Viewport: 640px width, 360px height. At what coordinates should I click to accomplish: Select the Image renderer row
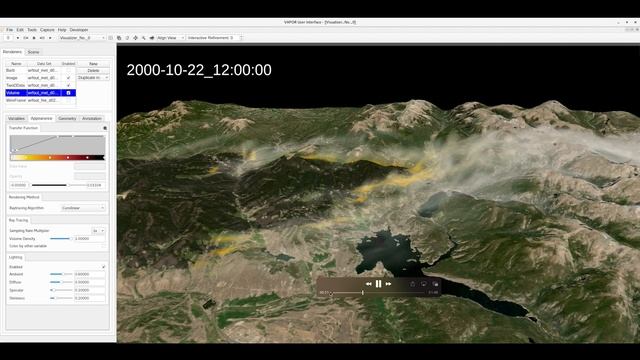(40, 78)
